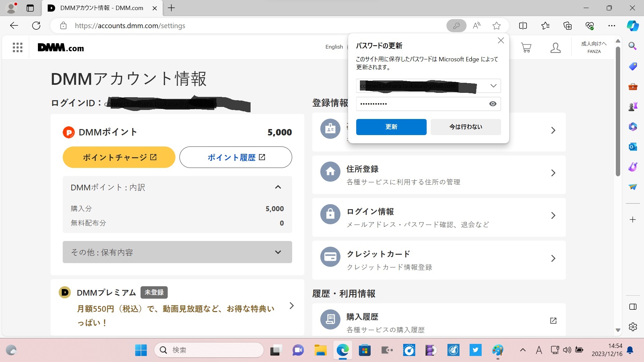Reveal the password with the eye toggle

pos(492,104)
